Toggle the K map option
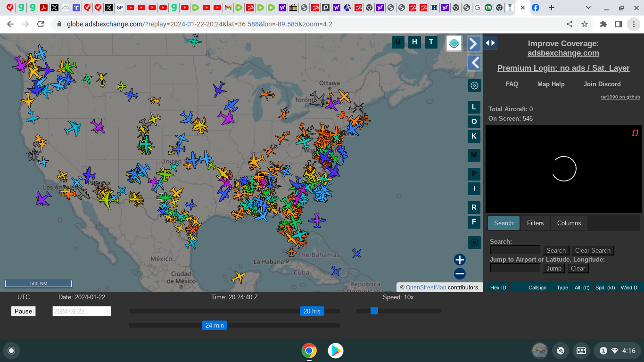 [474, 136]
